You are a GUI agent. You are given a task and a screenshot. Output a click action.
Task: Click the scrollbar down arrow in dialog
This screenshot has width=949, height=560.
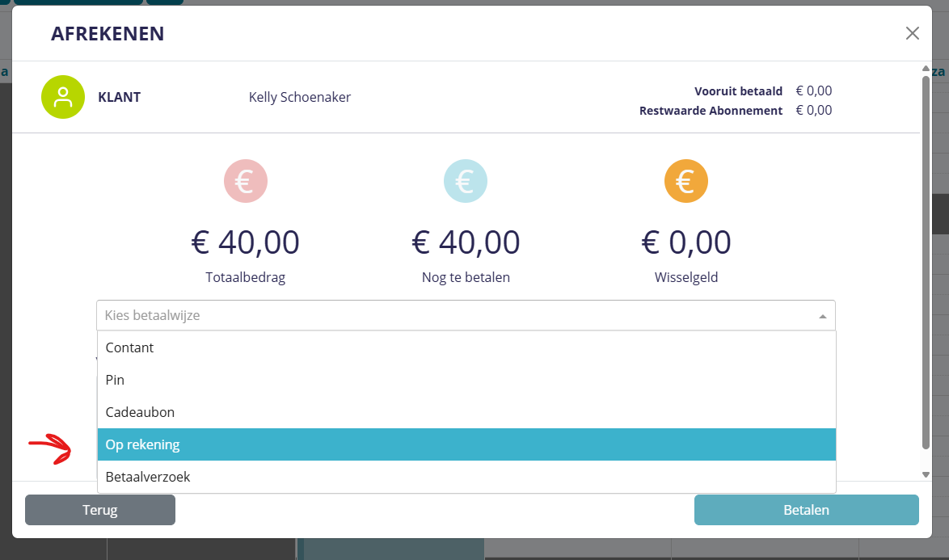[x=926, y=474]
